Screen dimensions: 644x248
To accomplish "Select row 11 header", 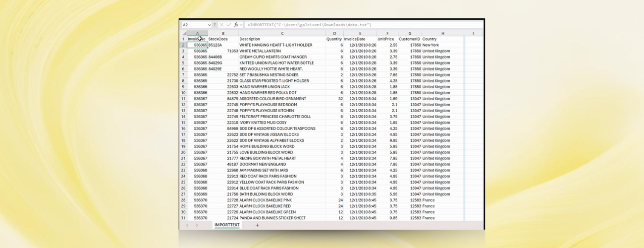I will (183, 99).
